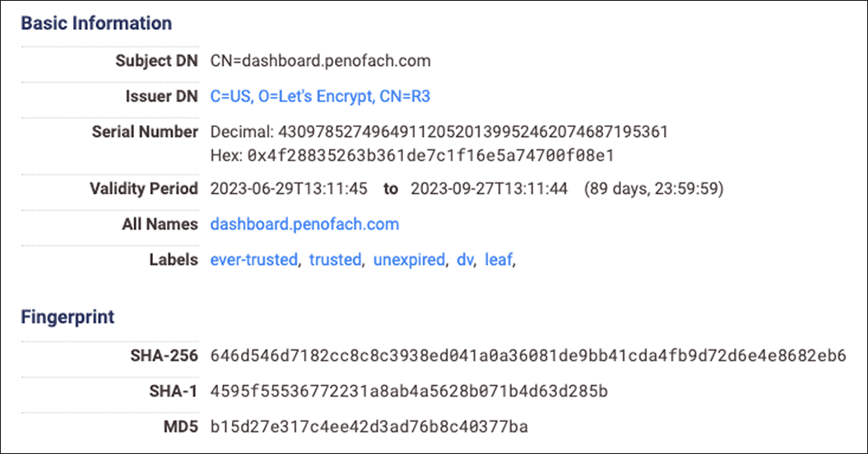Screen dimensions: 868x454
Task: Click the unexpired label link
Action: (409, 259)
